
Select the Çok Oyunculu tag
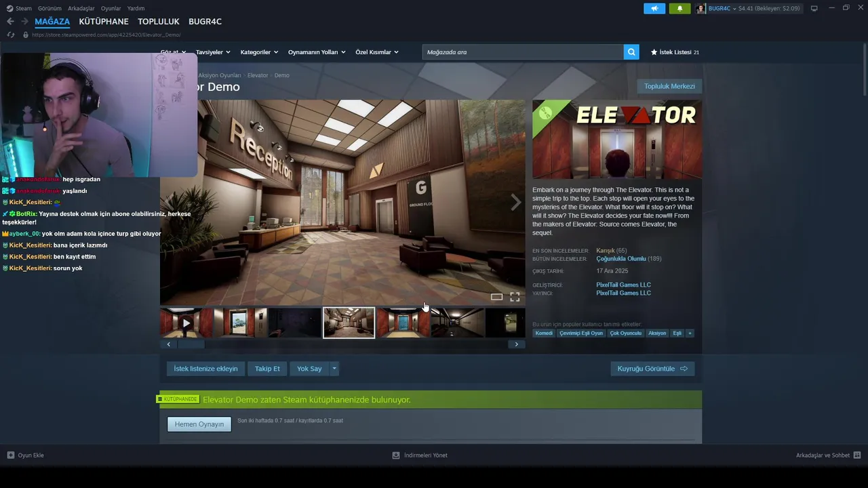pos(625,333)
